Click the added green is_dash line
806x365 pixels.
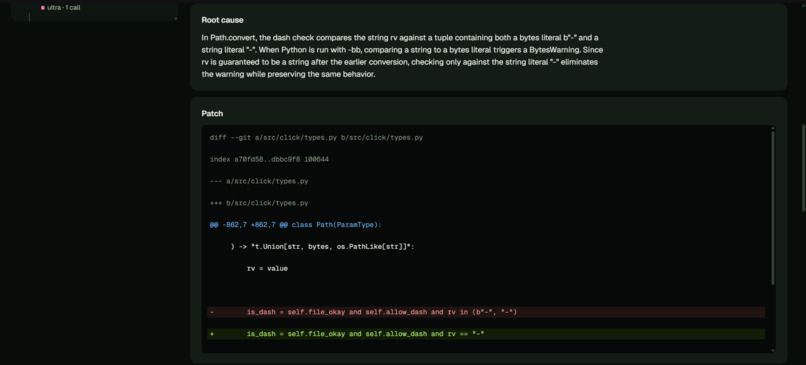(x=486, y=334)
